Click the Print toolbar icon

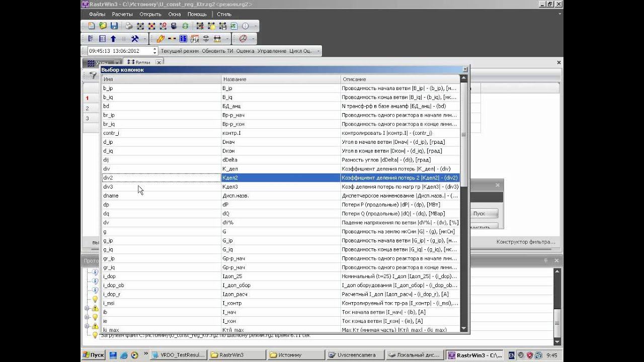pyautogui.click(x=129, y=26)
